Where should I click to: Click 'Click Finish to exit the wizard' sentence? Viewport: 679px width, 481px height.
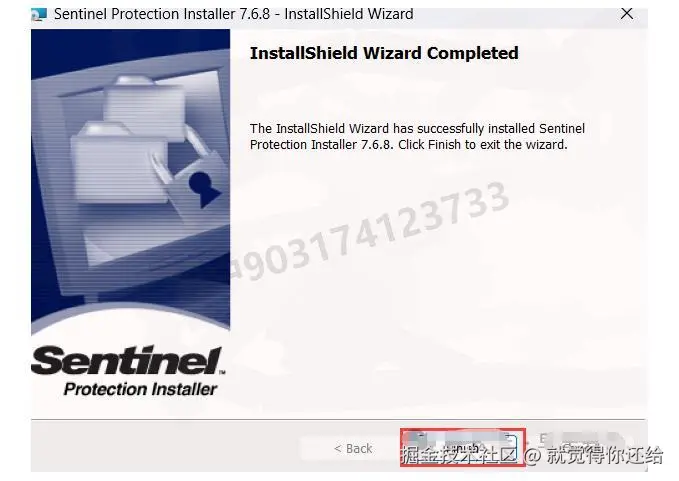482,145
